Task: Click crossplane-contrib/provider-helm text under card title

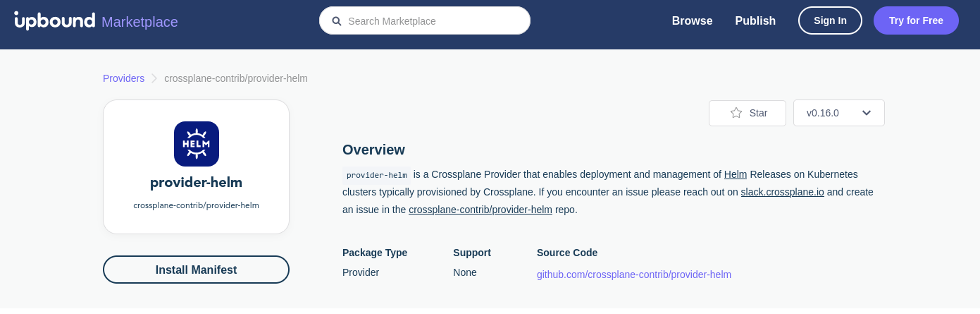Action: 196,205
